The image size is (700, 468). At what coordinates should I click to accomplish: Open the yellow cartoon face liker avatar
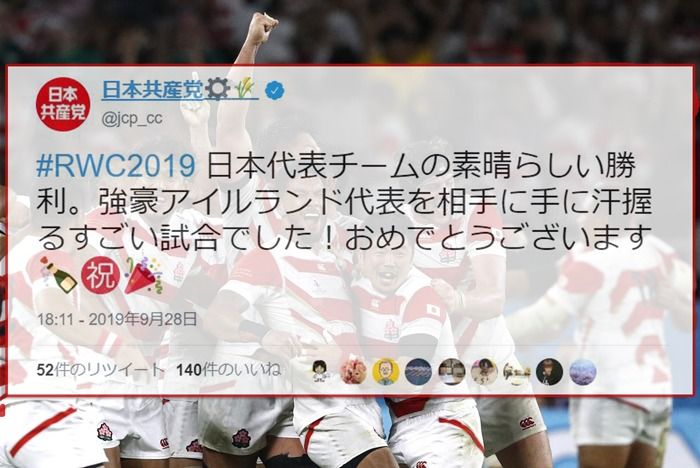(386, 371)
